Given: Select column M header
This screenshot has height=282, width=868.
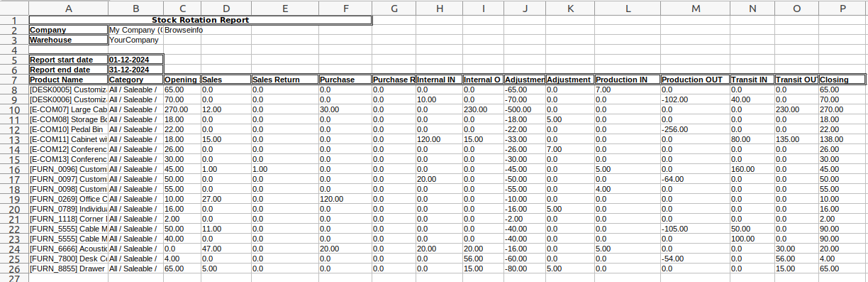Looking at the screenshot, I should tap(695, 8).
